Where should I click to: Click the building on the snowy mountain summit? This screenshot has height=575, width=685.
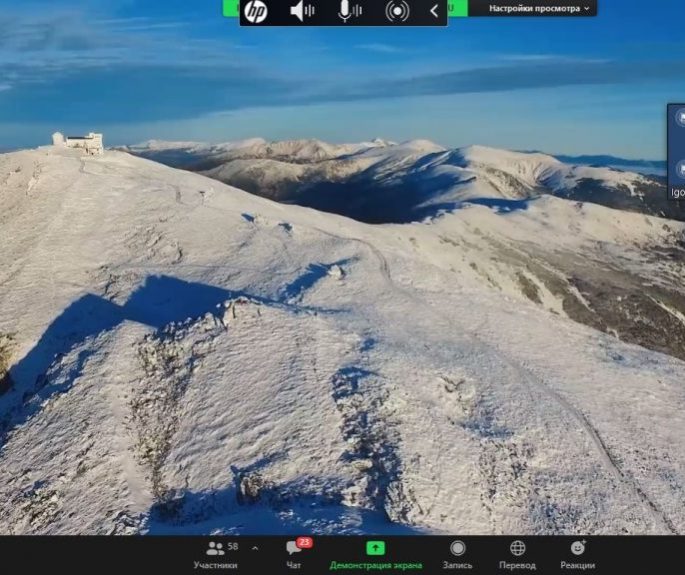click(84, 143)
